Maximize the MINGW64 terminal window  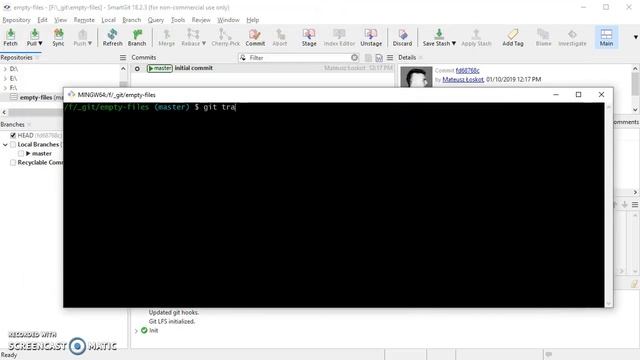(578, 95)
